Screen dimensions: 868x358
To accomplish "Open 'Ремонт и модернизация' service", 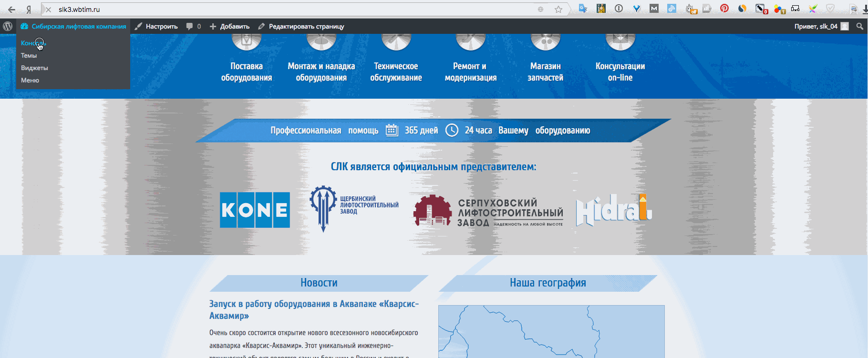I will click(471, 72).
